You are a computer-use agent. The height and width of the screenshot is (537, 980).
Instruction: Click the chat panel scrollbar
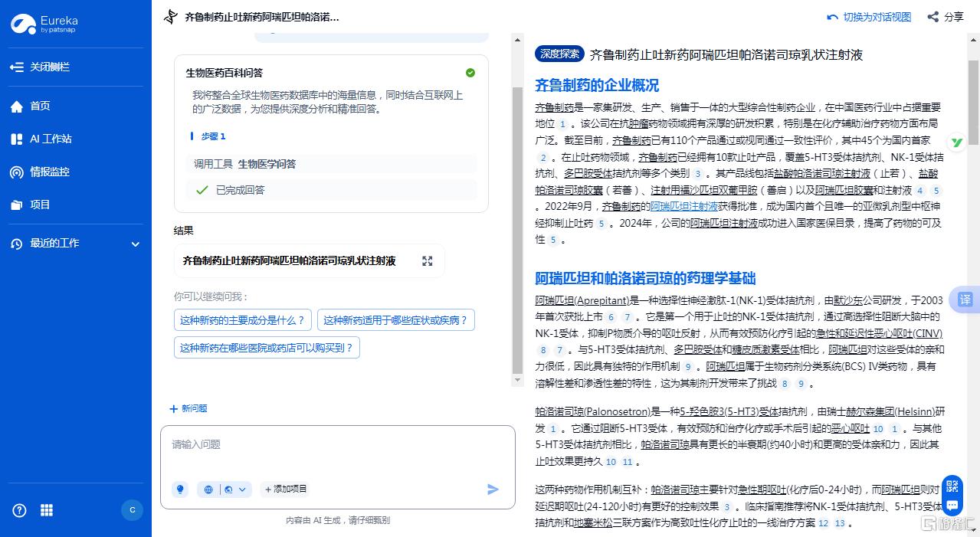517,230
